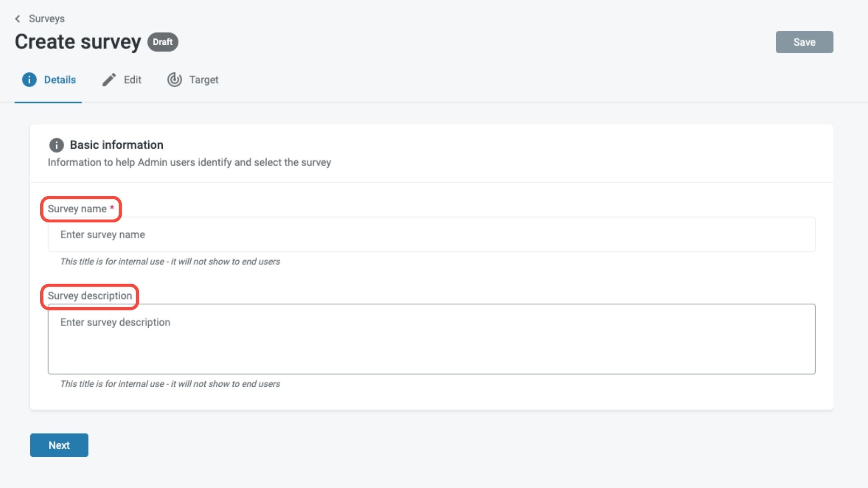Click the Basic information heading text

117,145
